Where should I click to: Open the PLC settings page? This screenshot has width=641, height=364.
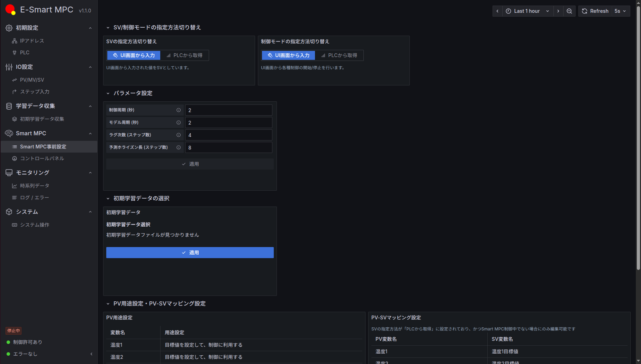(x=25, y=53)
